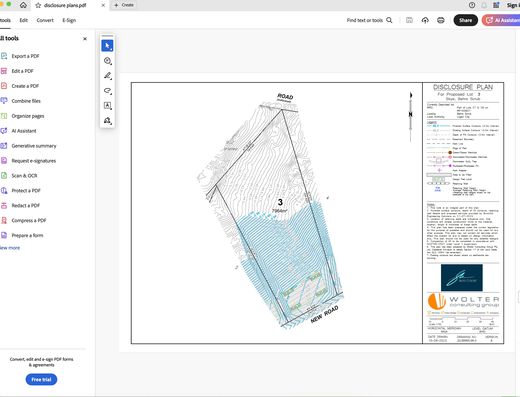Click the search magnifier in Find text
This screenshot has width=520, height=397.
389,20
